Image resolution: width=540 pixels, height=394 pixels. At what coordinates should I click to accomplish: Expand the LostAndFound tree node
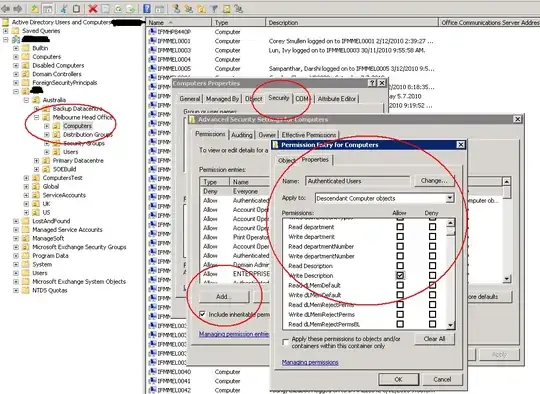click(x=16, y=221)
